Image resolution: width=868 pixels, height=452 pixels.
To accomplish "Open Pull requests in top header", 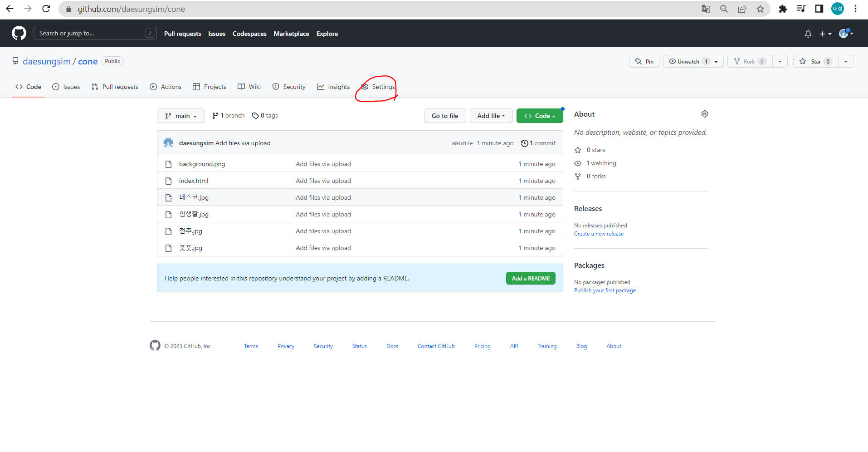I will (182, 34).
